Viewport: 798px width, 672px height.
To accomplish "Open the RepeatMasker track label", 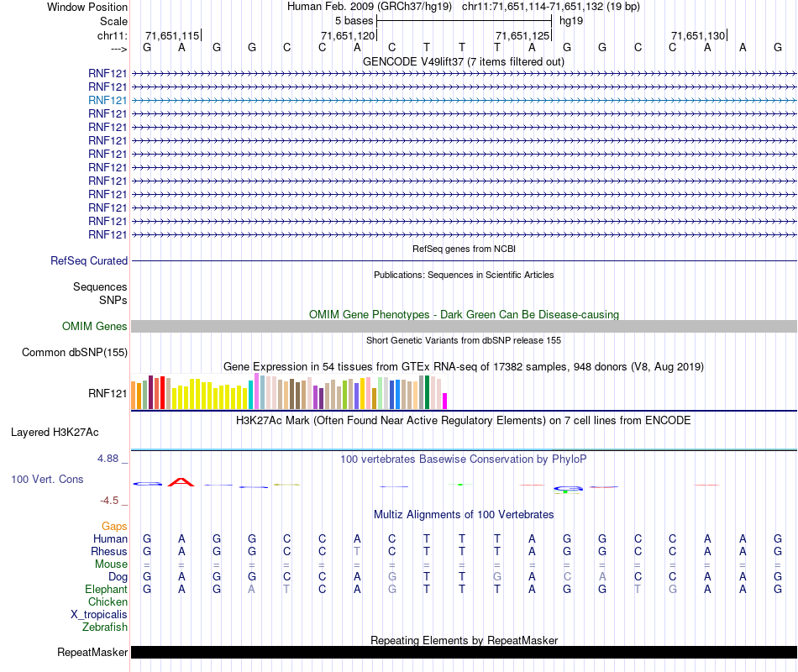I will coord(92,653).
